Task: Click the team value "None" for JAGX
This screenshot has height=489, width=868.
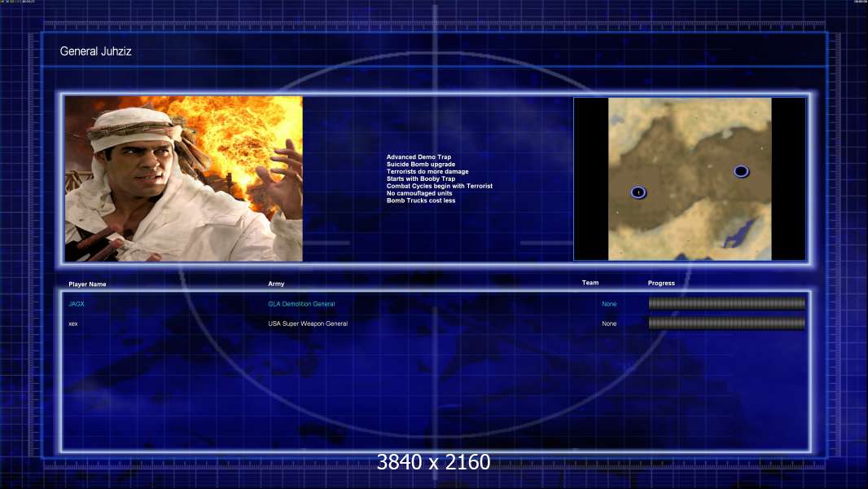Action: click(609, 304)
